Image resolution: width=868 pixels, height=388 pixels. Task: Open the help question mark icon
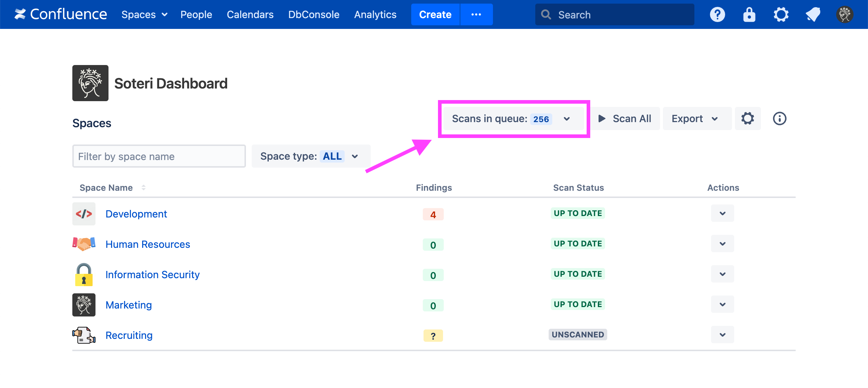tap(717, 15)
